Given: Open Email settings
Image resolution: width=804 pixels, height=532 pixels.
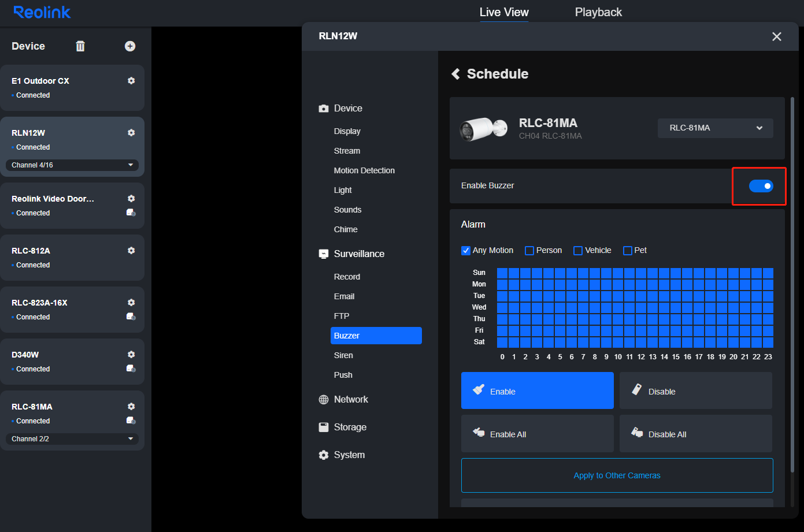Looking at the screenshot, I should point(344,296).
